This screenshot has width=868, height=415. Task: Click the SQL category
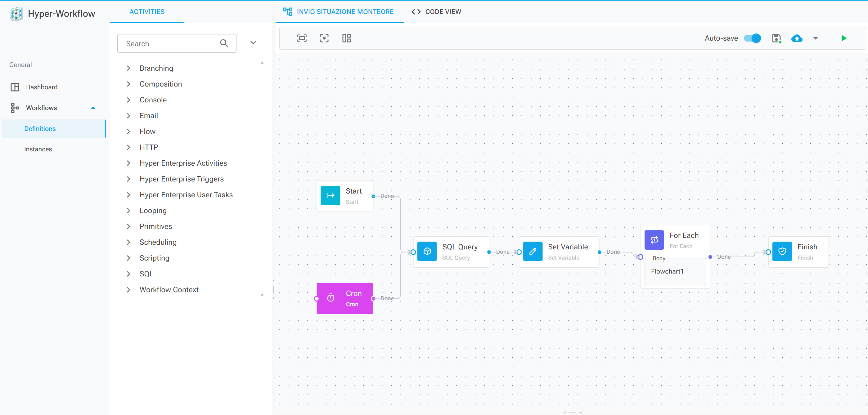coord(146,274)
